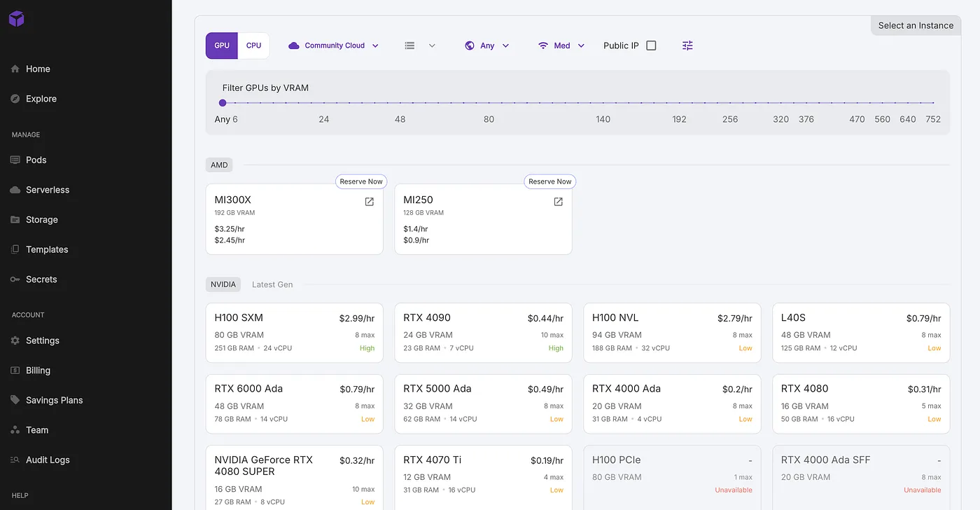
Task: Click the Team people icon
Action: pos(15,430)
